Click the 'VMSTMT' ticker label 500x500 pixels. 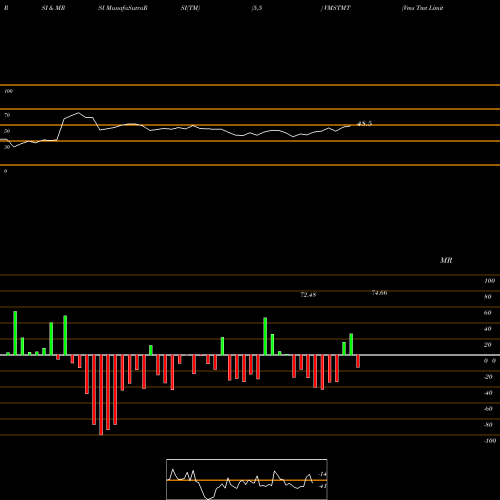(x=336, y=8)
